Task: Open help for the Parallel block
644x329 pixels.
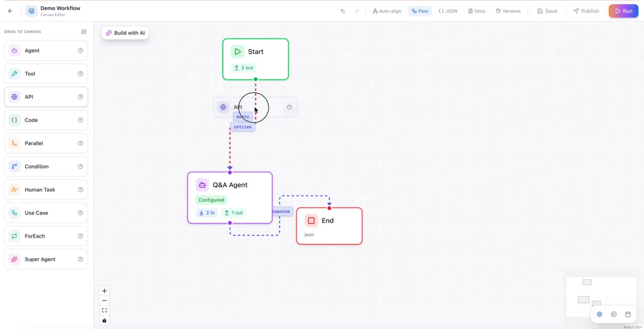Action: pos(80,143)
